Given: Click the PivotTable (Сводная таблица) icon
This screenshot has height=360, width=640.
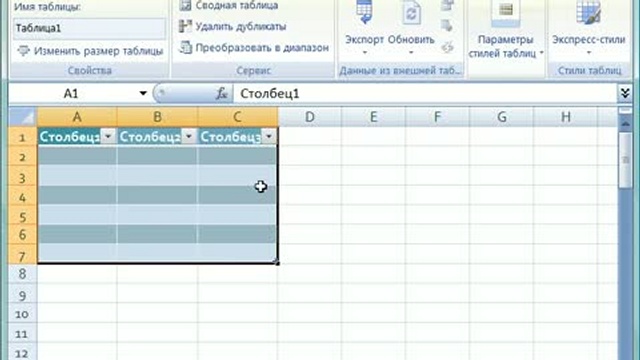Looking at the screenshot, I should 185,5.
